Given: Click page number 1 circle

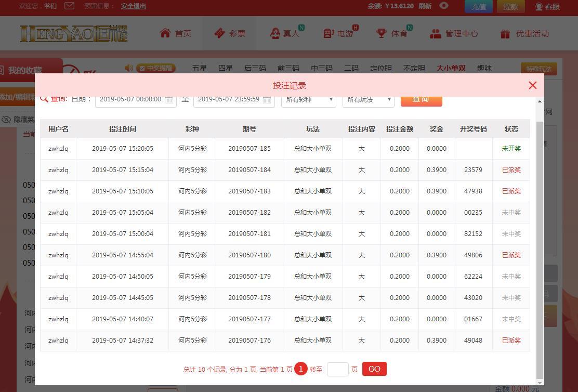Looking at the screenshot, I should (301, 369).
